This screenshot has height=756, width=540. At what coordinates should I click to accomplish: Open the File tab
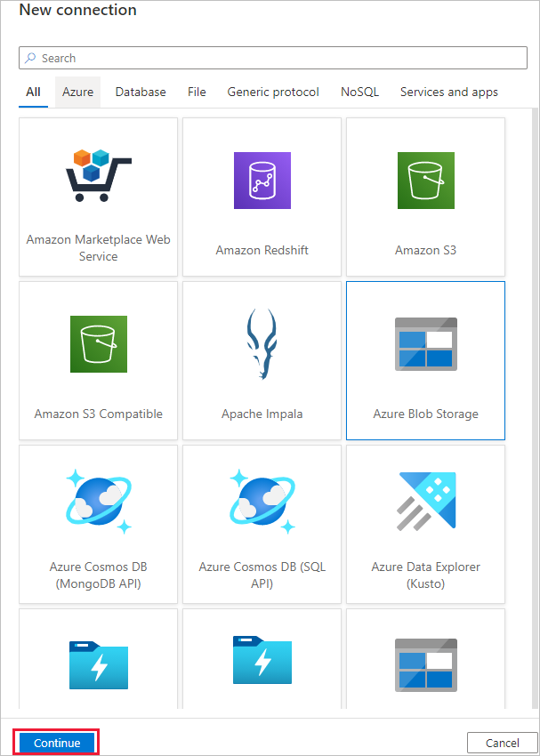(197, 92)
